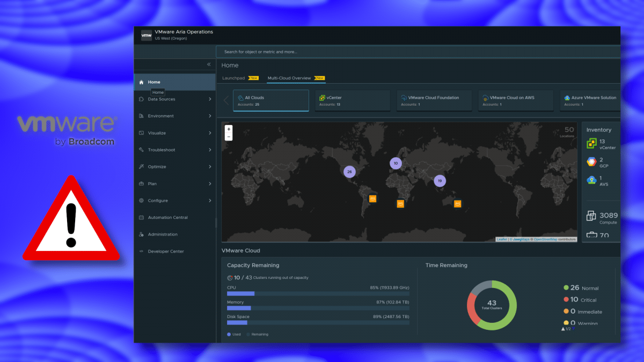The width and height of the screenshot is (644, 362).
Task: Zoom out on the map
Action: [x=229, y=137]
